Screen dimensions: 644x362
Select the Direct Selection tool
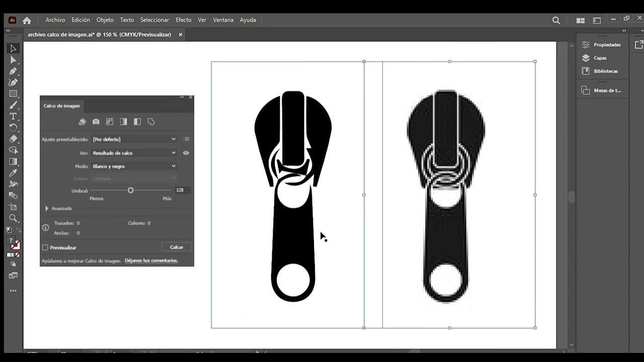14,60
